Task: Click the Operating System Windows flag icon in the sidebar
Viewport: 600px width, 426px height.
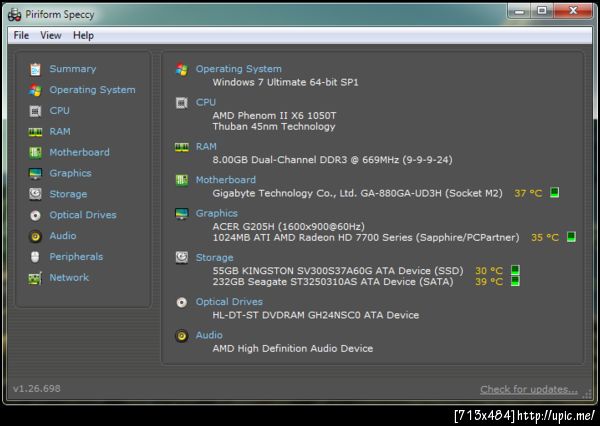Action: click(x=35, y=90)
